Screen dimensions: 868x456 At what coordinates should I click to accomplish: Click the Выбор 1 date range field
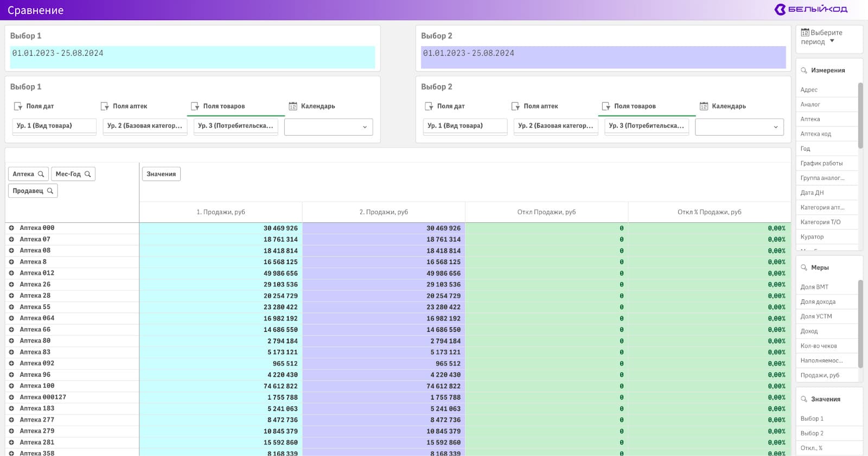(x=193, y=57)
